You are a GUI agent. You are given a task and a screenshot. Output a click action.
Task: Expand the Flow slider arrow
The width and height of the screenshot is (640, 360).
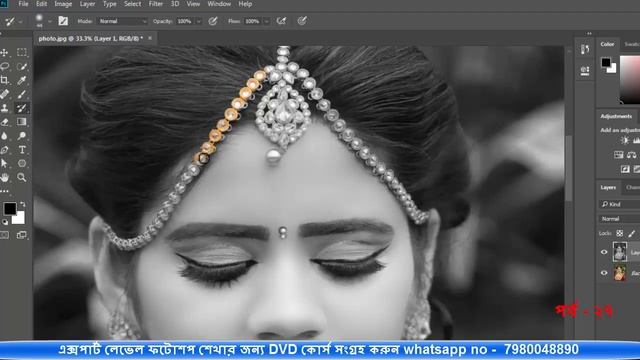coord(267,21)
